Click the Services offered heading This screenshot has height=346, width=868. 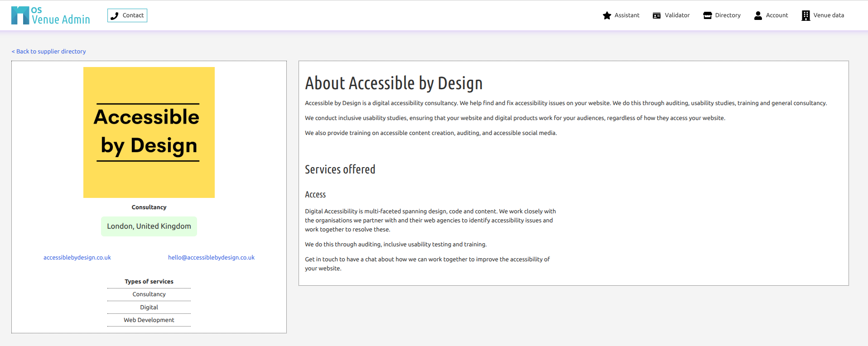(x=340, y=169)
